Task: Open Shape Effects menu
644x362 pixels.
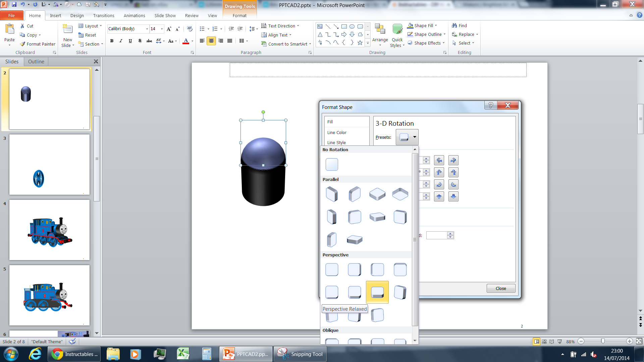Action: point(425,43)
